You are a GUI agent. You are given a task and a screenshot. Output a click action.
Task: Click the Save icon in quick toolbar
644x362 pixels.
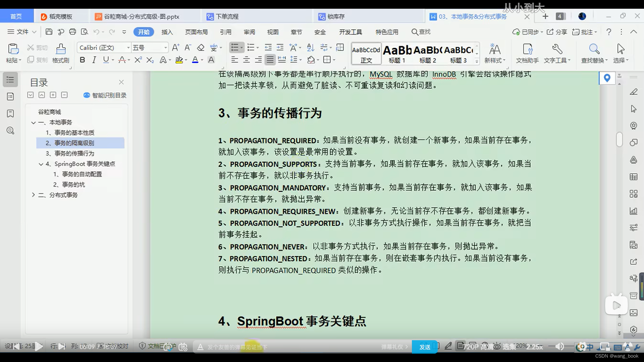49,32
